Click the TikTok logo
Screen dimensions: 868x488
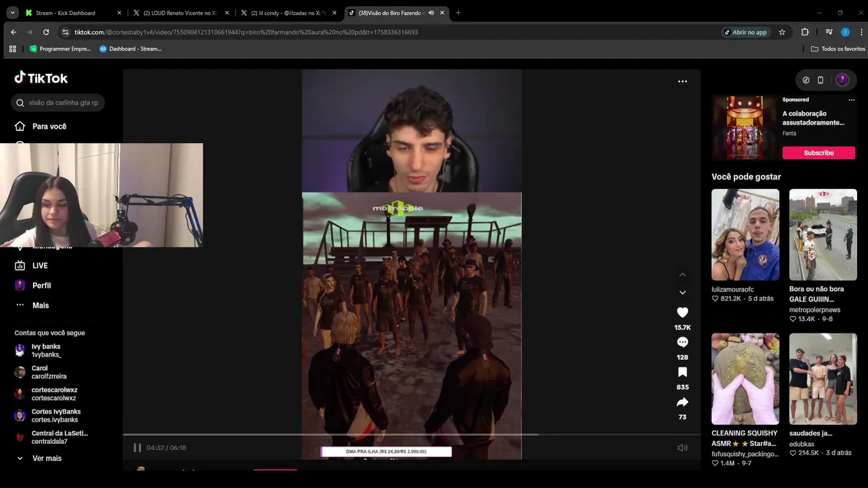coord(41,78)
